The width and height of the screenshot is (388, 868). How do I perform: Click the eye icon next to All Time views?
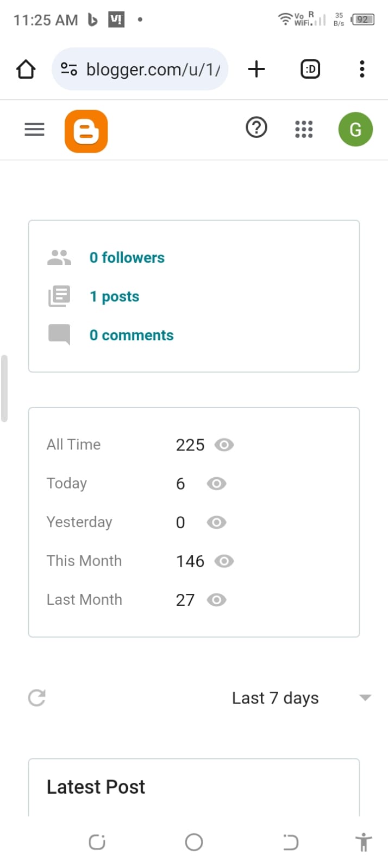point(224,445)
